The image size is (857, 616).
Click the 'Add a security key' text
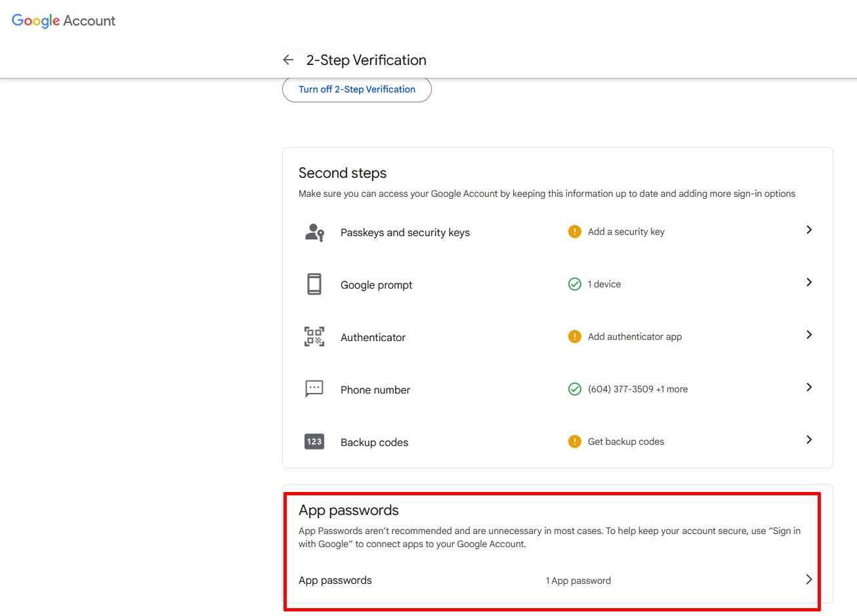pos(626,232)
